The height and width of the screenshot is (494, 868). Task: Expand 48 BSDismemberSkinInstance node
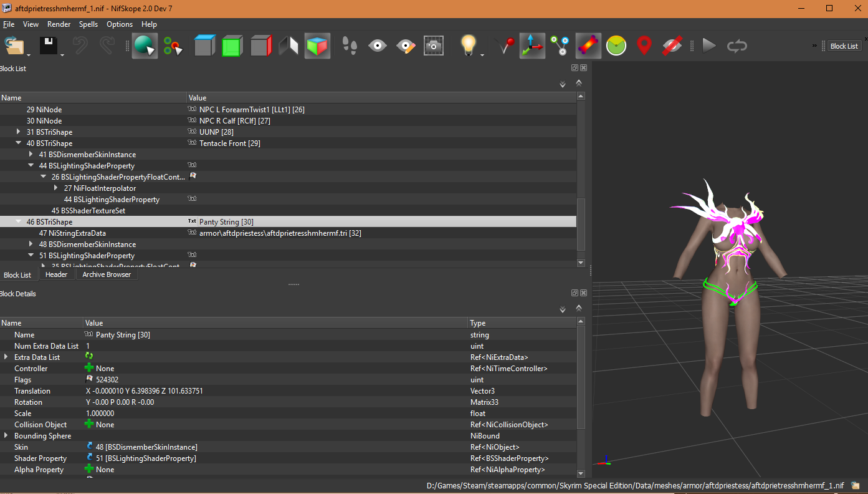31,245
